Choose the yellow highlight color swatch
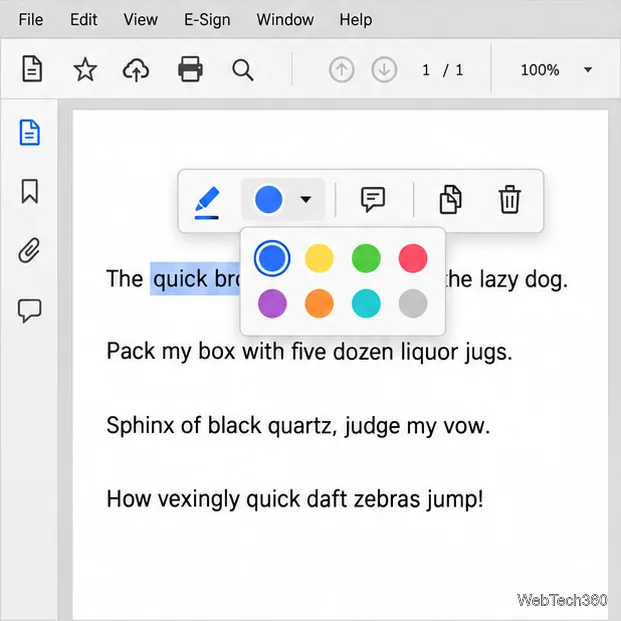Screen dimensions: 621x621 tap(319, 258)
